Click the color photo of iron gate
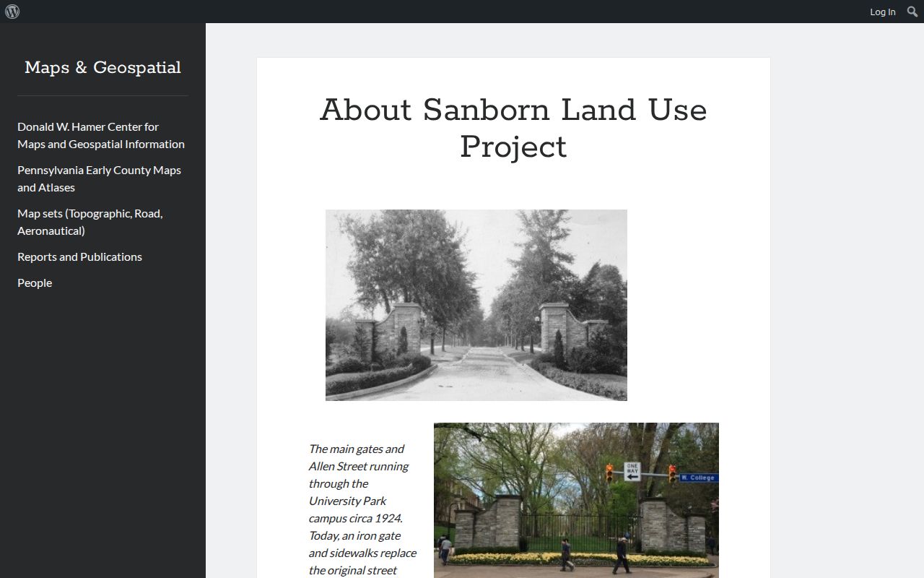Viewport: 924px width, 578px height. 576,500
